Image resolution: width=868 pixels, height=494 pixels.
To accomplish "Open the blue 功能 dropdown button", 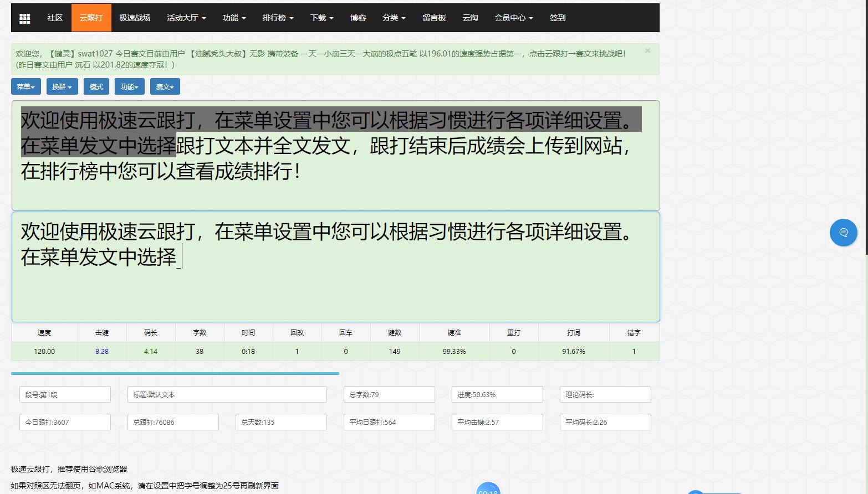I will point(129,86).
